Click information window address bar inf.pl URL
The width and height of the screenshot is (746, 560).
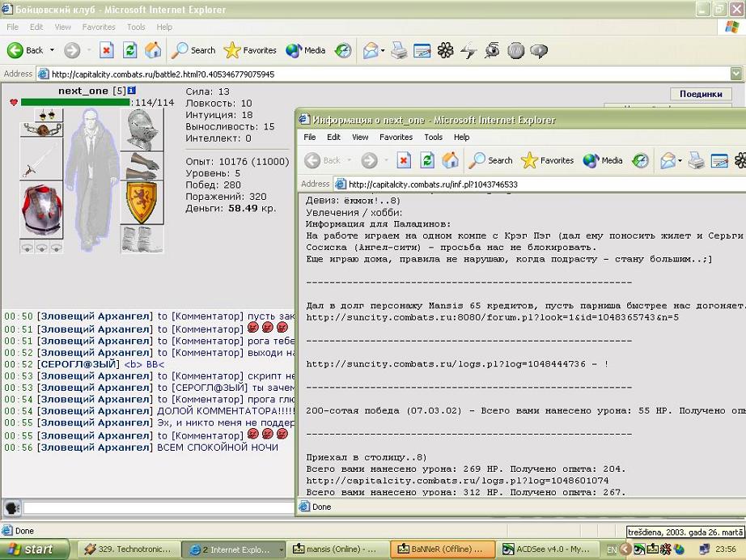(x=540, y=185)
